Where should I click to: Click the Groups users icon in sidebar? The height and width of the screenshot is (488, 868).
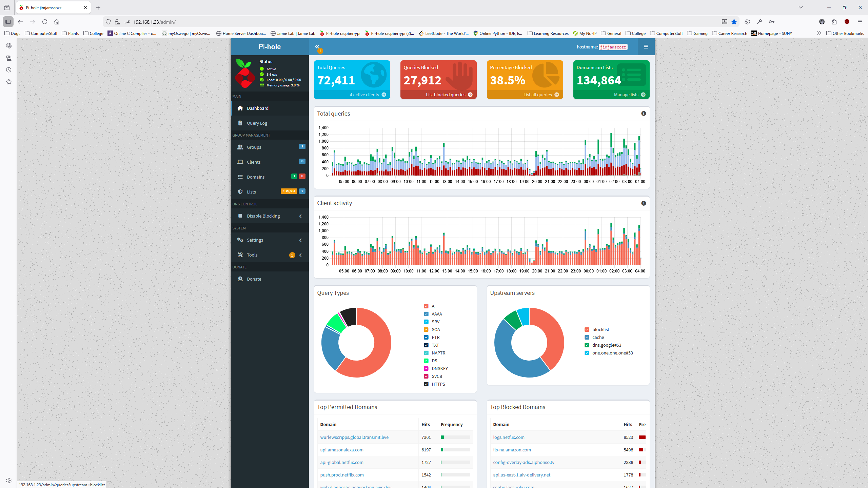[x=240, y=147]
